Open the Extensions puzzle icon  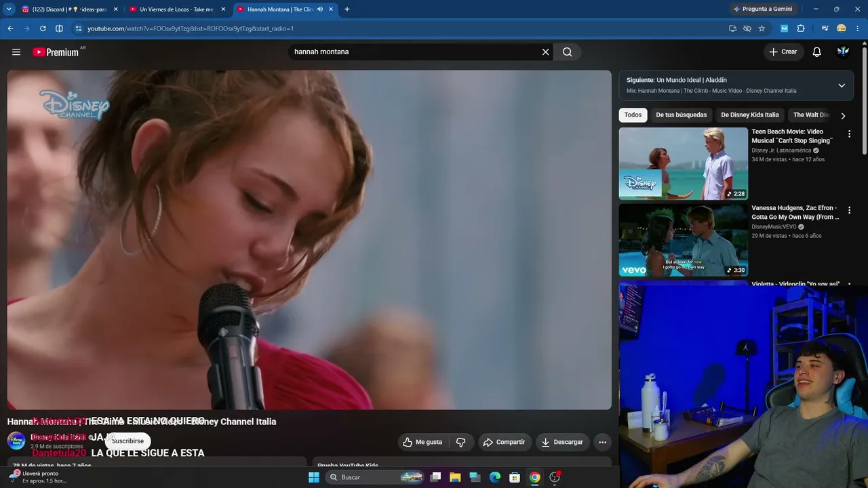pos(801,28)
